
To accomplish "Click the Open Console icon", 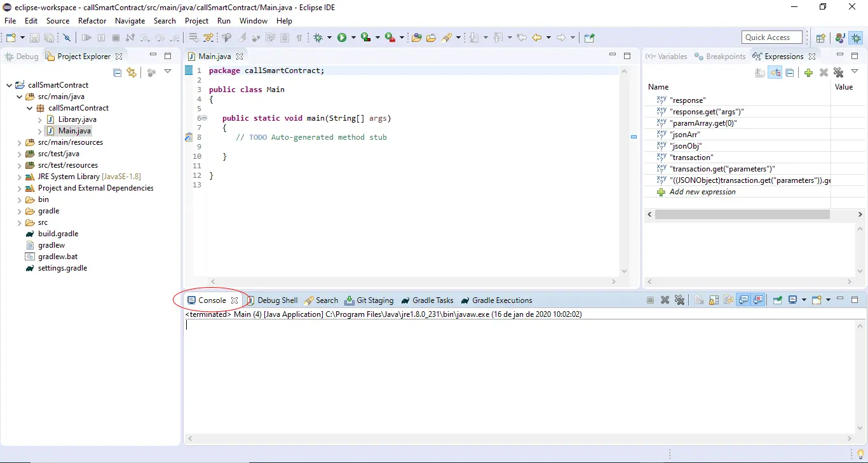I will click(817, 300).
